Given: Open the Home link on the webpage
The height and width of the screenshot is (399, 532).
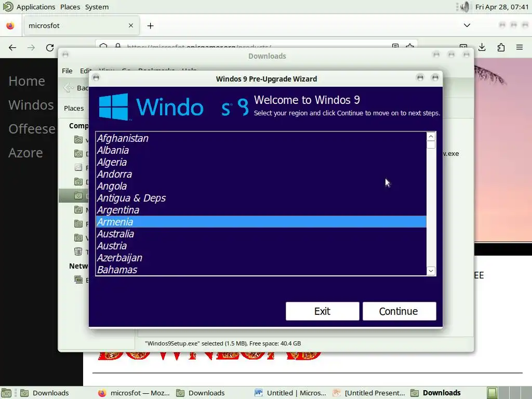Looking at the screenshot, I should pyautogui.click(x=27, y=81).
